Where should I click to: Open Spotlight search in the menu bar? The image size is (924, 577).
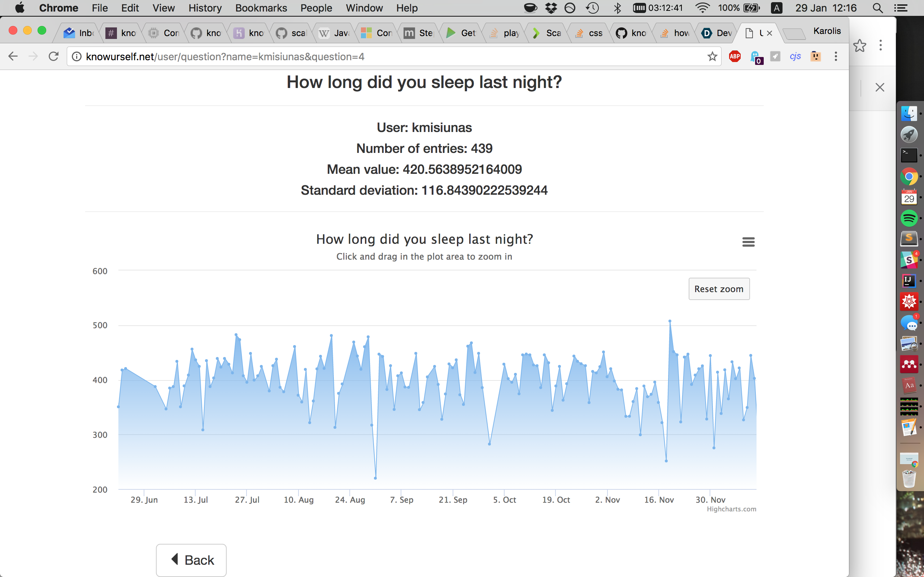tap(877, 8)
